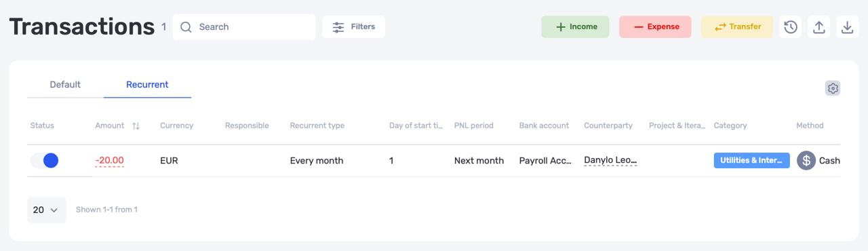The image size is (868, 251).
Task: Click the upload/export arrow icon
Action: pyautogui.click(x=819, y=27)
